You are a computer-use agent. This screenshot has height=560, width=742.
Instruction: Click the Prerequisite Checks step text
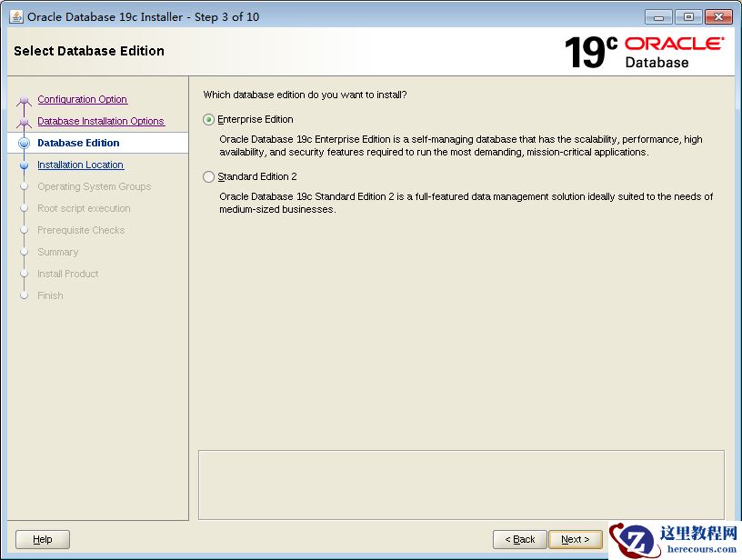point(81,230)
